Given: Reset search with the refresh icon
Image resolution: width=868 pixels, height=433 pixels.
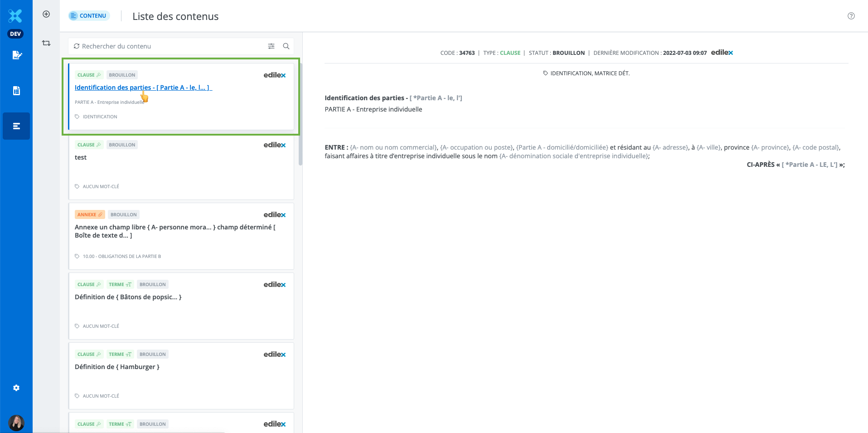Looking at the screenshot, I should click(x=77, y=46).
